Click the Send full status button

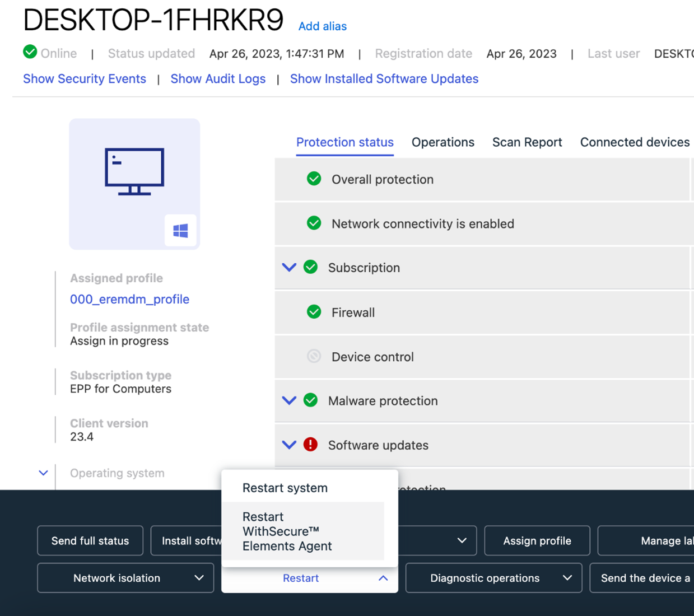tap(90, 540)
